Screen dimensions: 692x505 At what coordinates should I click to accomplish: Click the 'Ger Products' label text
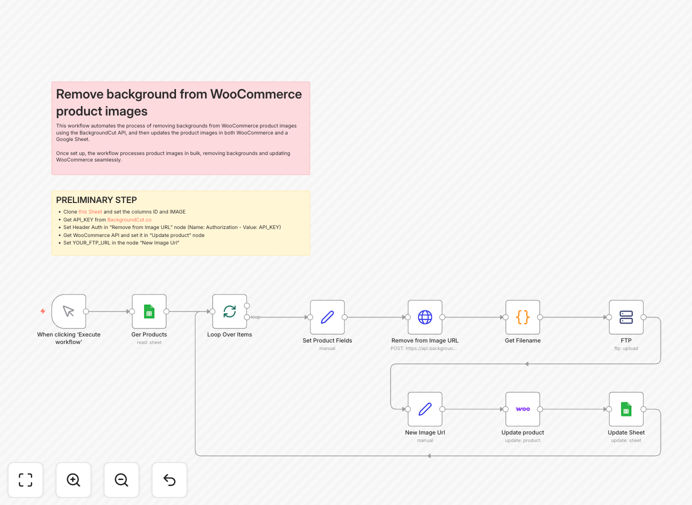click(x=149, y=335)
